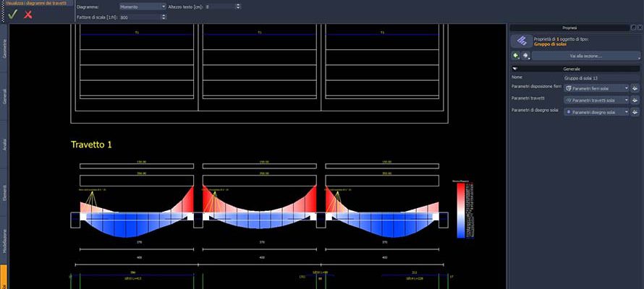The width and height of the screenshot is (644, 289).
Task: Click the Fattore di scala value field
Action: pos(140,17)
